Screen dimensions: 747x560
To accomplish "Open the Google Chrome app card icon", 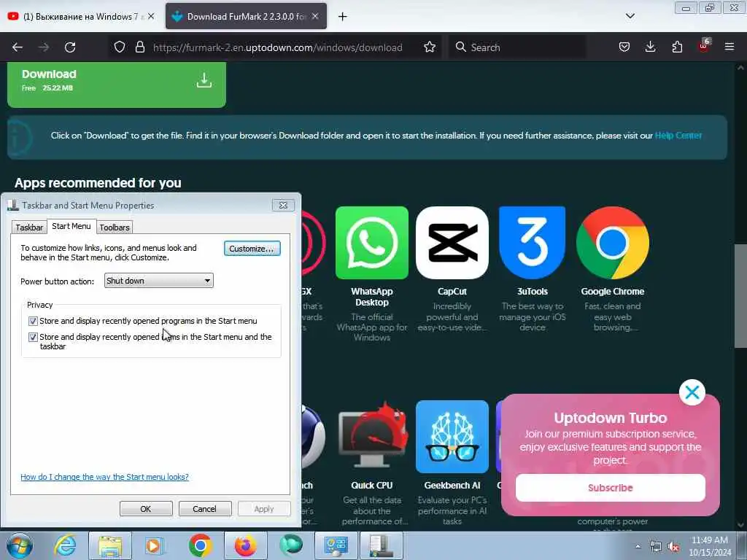I will (x=612, y=242).
